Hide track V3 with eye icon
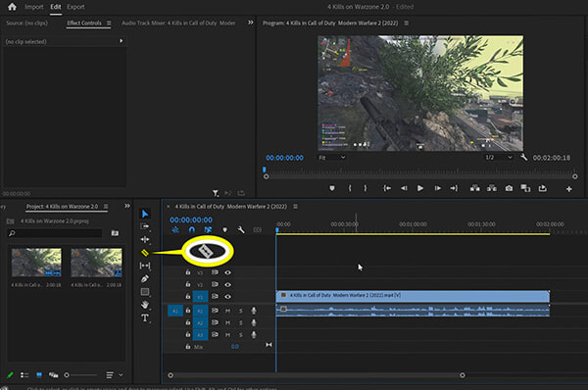This screenshot has height=390, width=588. coord(227,272)
